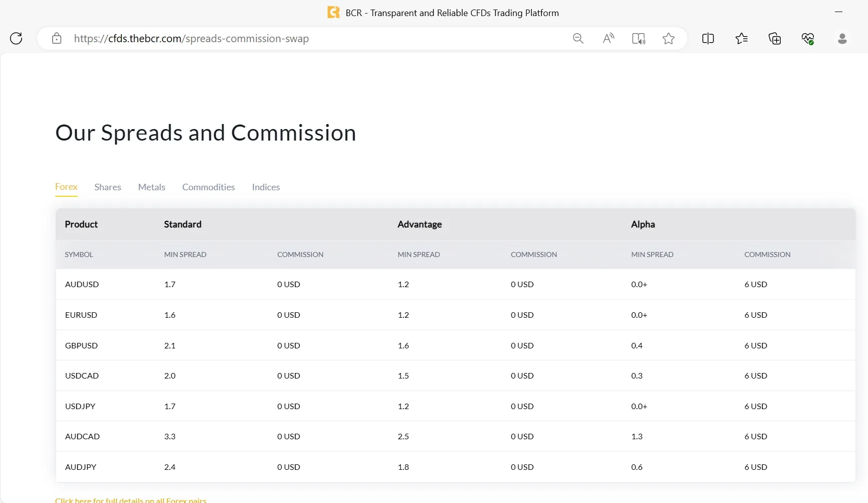Click Standard min spread 2.0 for USDCAD

point(170,375)
